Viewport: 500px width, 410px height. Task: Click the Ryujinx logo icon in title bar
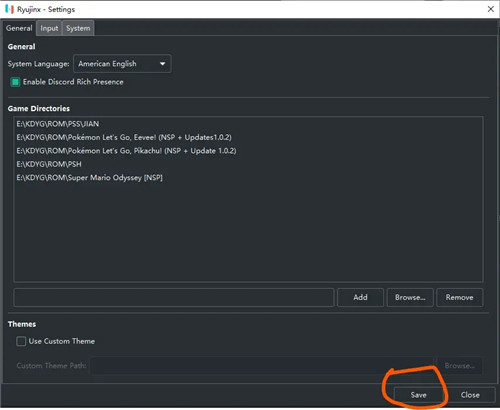click(x=9, y=9)
